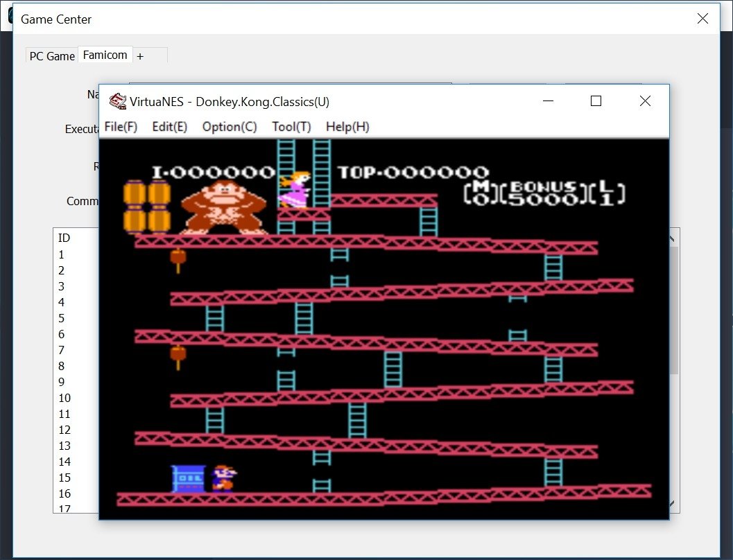Screen dimensions: 733x560
Task: Click the stacked barrels beside Donkey Kong
Action: pos(147,207)
